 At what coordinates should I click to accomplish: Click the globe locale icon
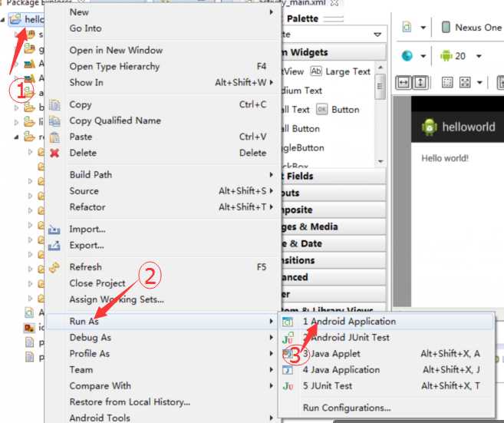pyautogui.click(x=407, y=55)
